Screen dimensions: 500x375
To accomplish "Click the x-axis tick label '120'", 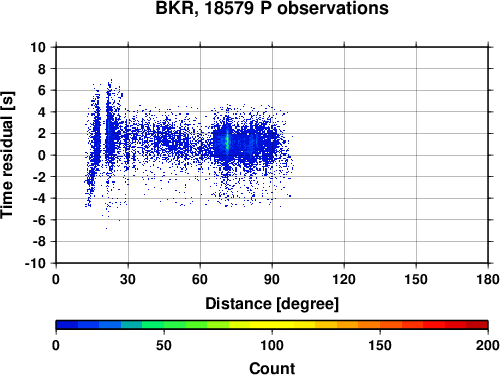I will click(x=344, y=279).
